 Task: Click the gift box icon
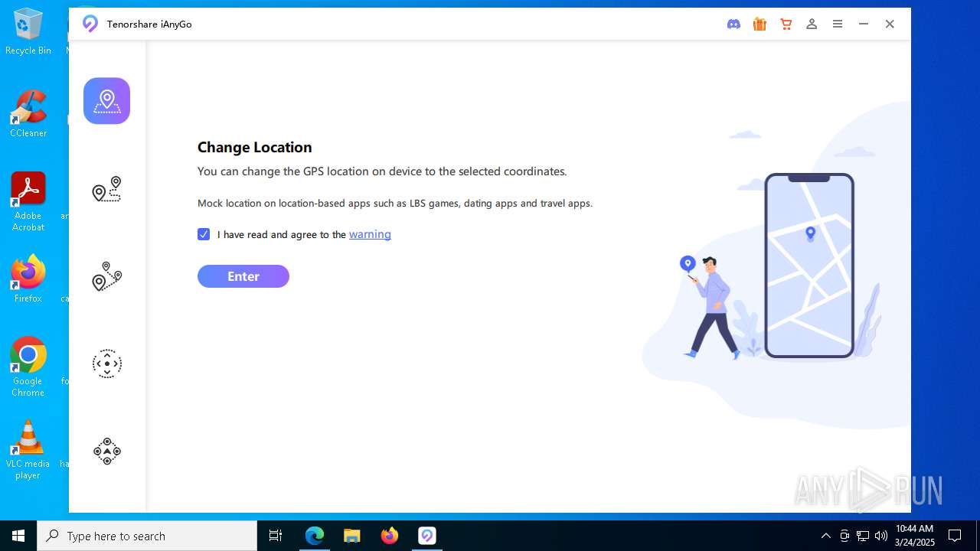pos(759,24)
